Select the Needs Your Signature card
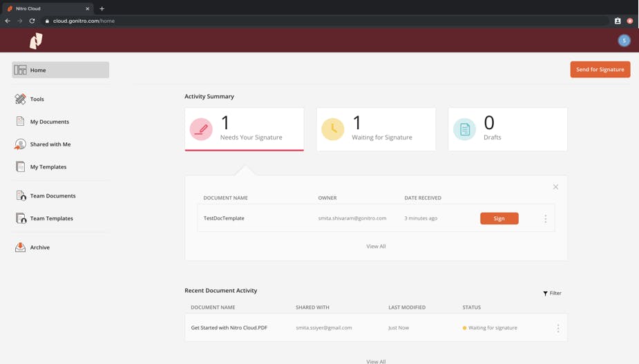 click(x=244, y=129)
